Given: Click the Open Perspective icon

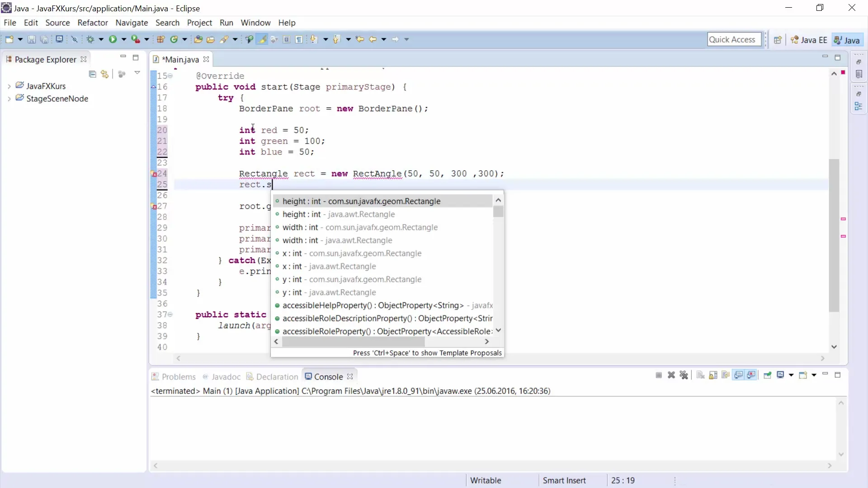Looking at the screenshot, I should 778,40.
